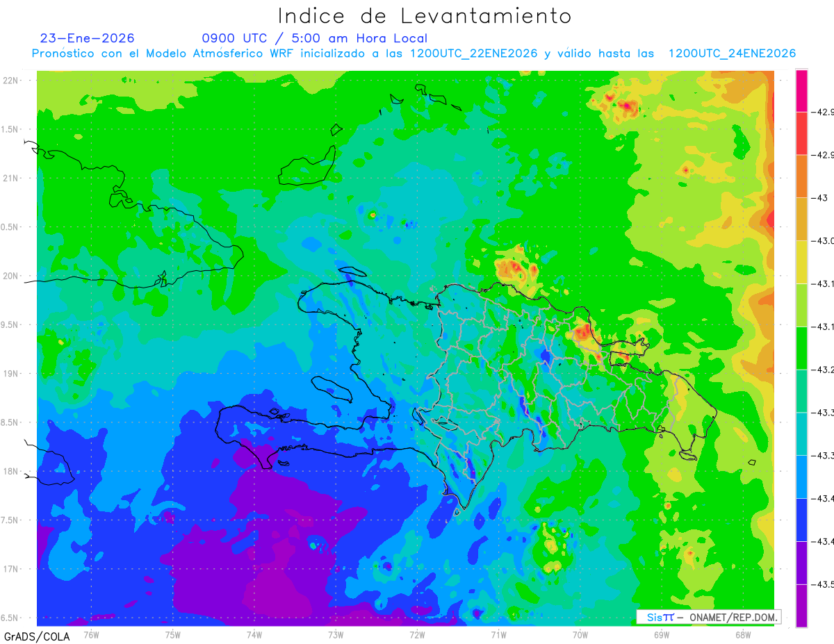
Task: Select the date text "23-Ene-2026"
Action: (x=88, y=38)
